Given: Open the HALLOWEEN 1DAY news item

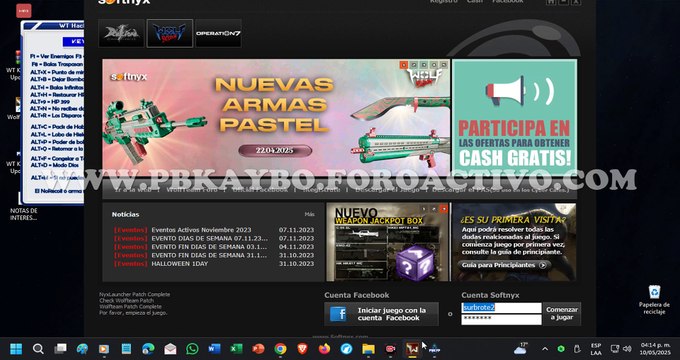Looking at the screenshot, I should tap(180, 264).
